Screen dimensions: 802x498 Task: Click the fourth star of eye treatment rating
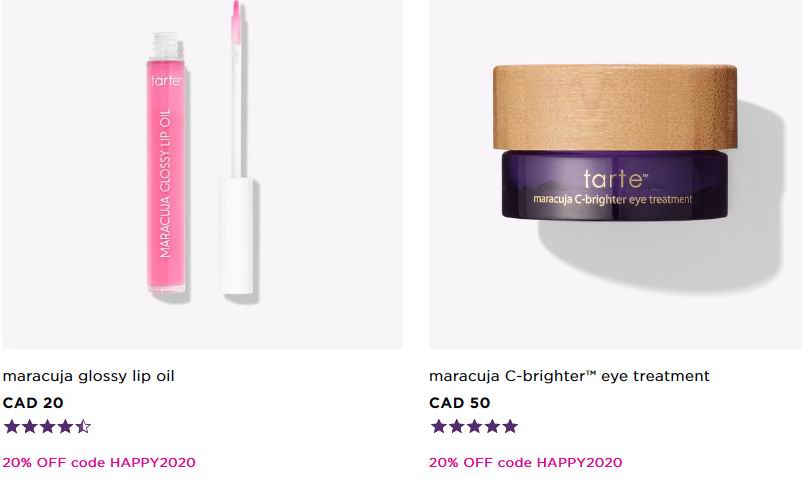492,426
